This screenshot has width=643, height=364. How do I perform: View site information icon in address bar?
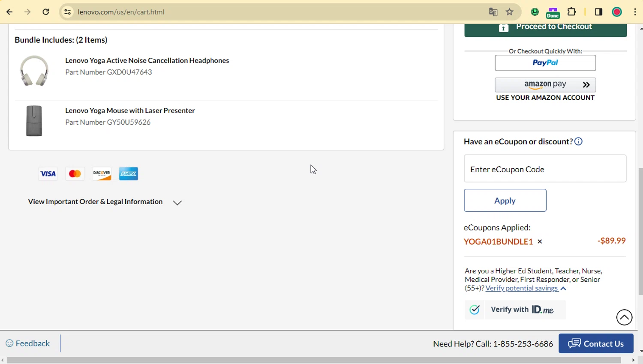pos(68,12)
